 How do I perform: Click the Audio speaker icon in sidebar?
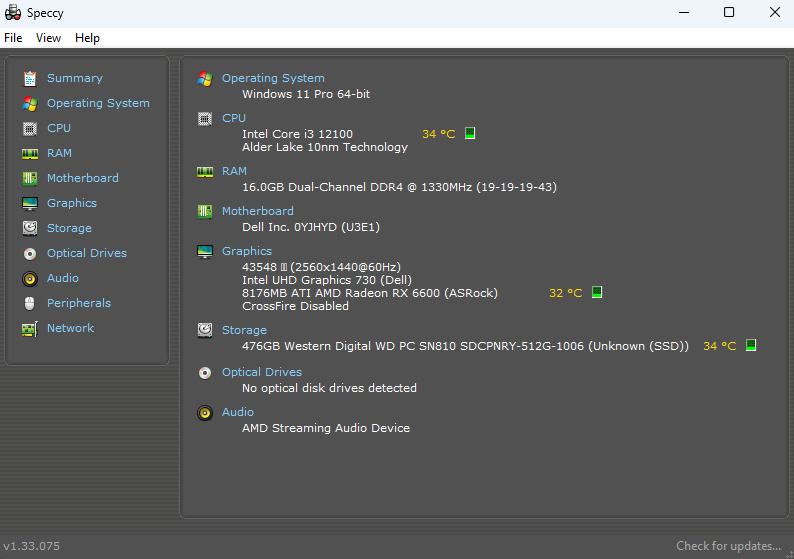point(30,278)
